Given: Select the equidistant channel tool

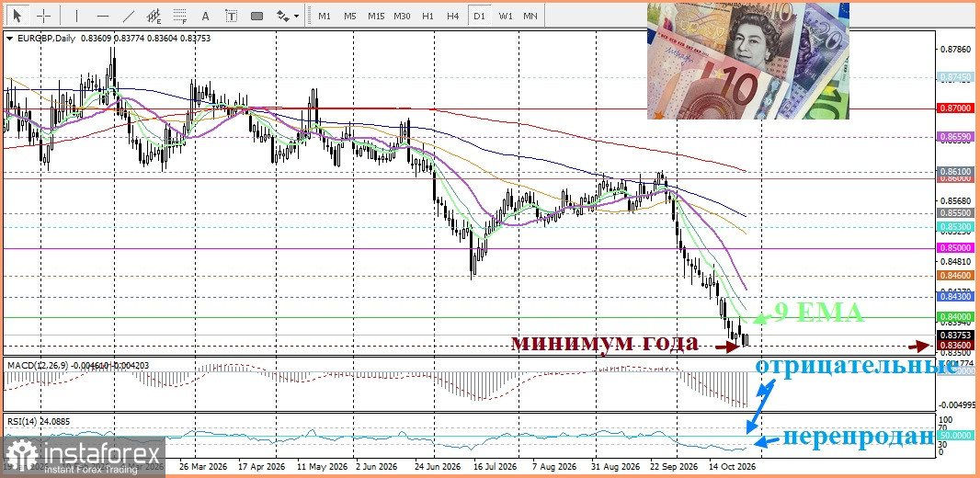Looking at the screenshot, I should [x=154, y=16].
